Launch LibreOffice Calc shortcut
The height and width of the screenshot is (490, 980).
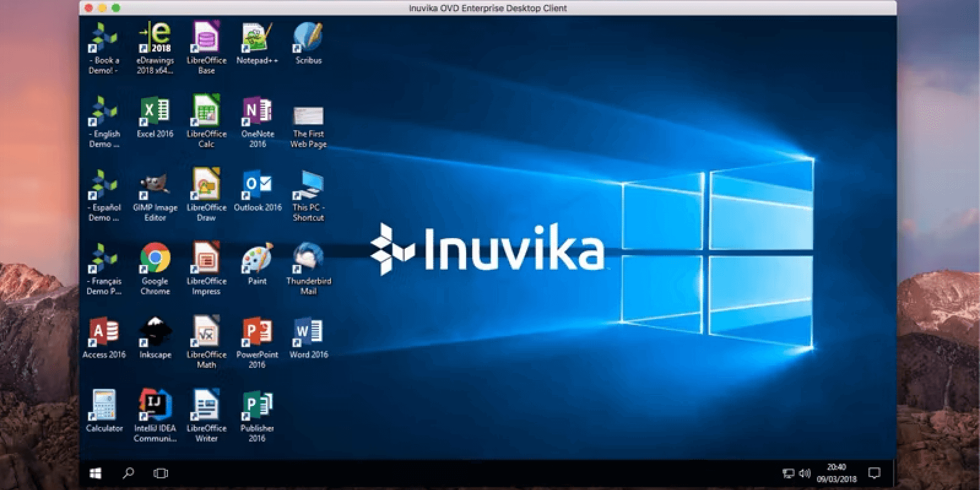tap(206, 122)
